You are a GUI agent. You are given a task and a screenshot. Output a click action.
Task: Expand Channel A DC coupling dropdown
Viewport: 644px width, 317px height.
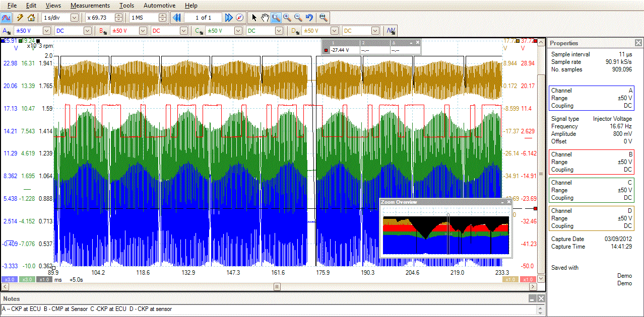pyautogui.click(x=88, y=31)
